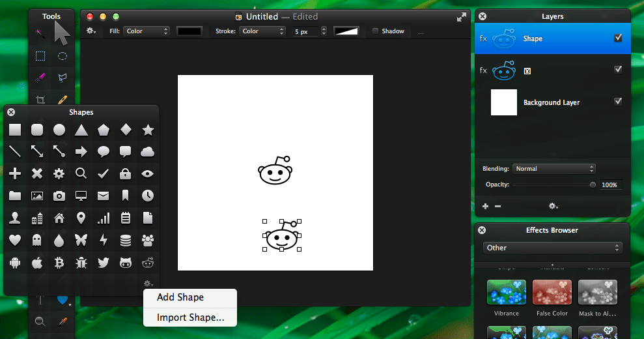Toggle visibility of Shape layer
This screenshot has height=339, width=644.
pos(618,38)
